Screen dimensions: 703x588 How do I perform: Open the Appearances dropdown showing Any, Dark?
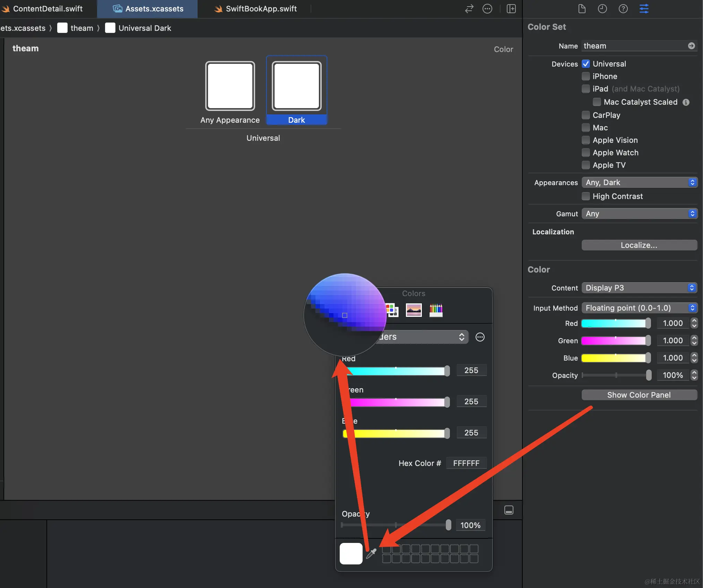click(639, 182)
